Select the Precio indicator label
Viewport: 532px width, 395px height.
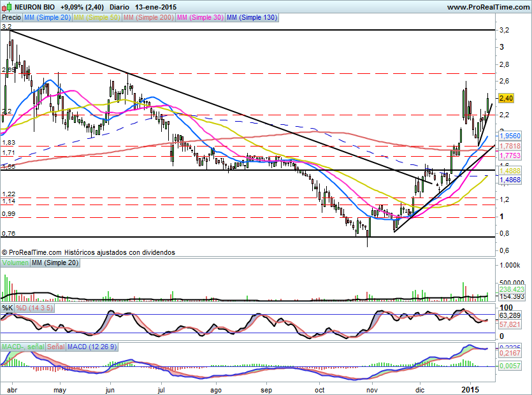pos(11,18)
